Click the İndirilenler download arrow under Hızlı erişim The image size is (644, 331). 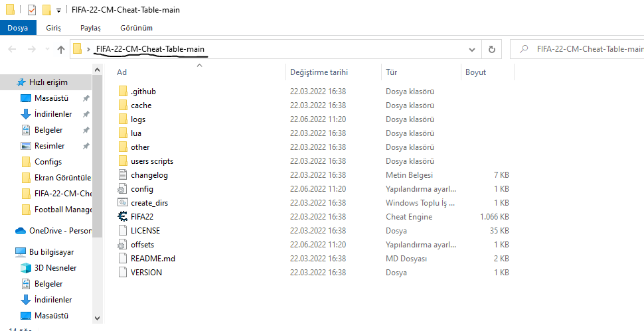26,114
